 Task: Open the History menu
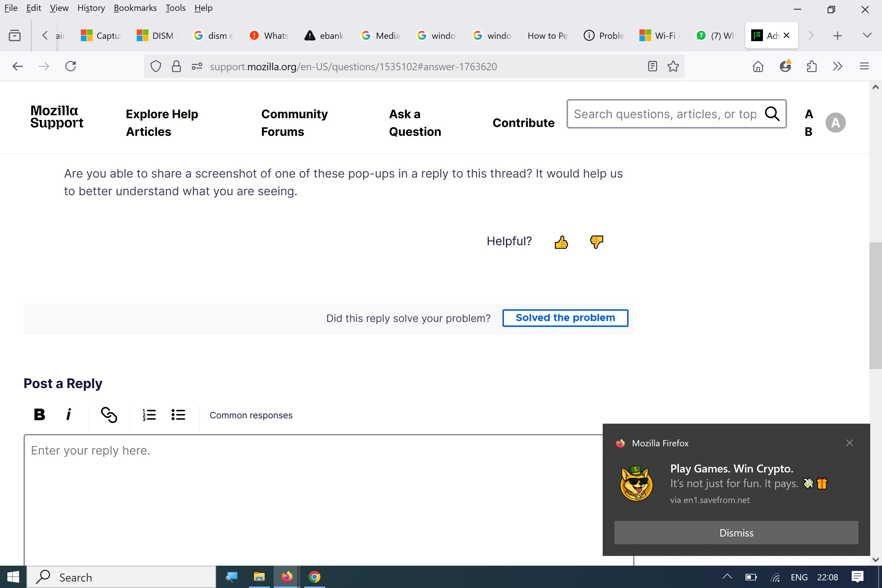click(x=91, y=8)
